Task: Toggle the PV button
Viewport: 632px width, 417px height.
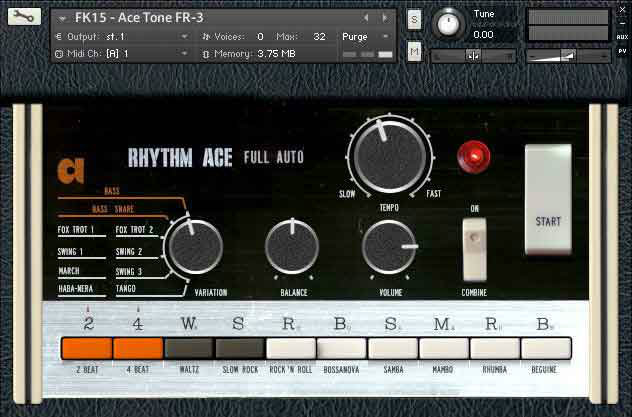Action: click(x=622, y=52)
